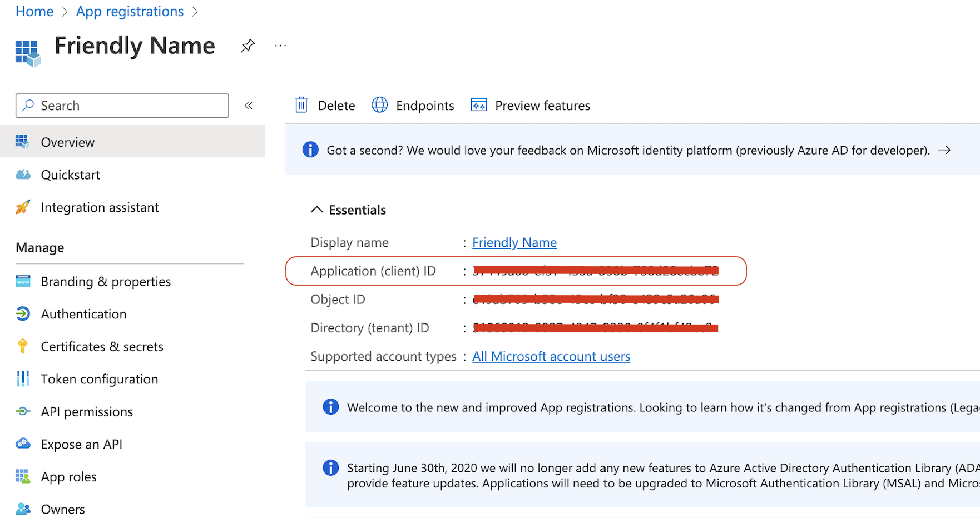
Task: Click the Endpoints globe icon
Action: [x=380, y=105]
